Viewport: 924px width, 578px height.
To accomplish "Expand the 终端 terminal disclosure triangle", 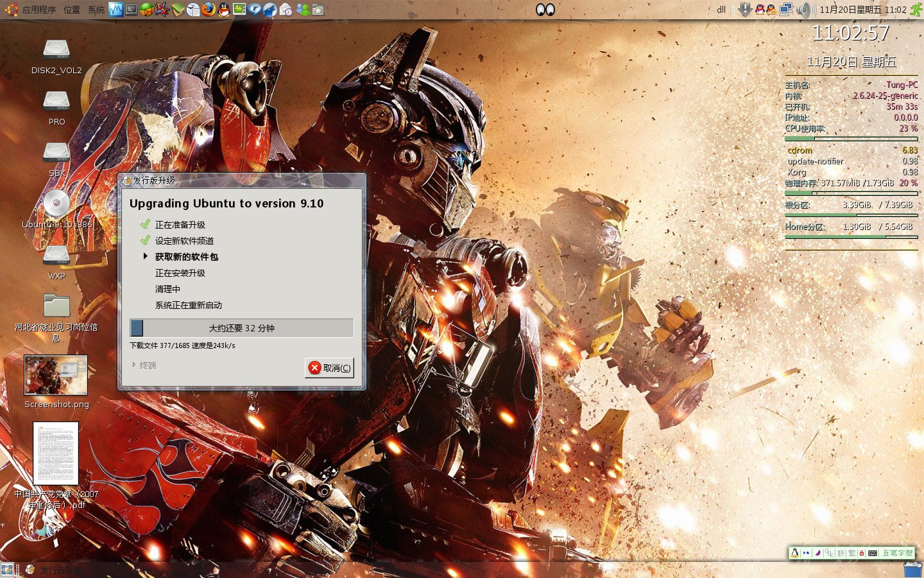I will pos(134,365).
